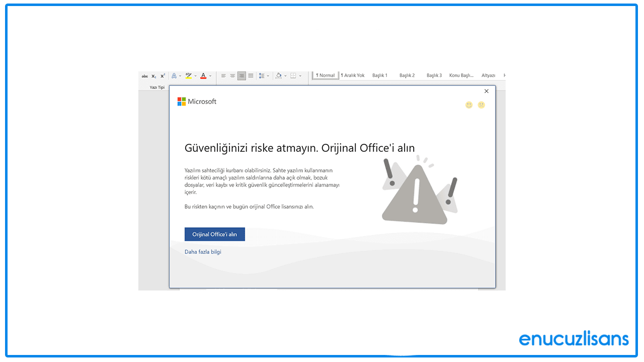Expand the line spacing dropdown arrow
644x362 pixels.
point(268,76)
